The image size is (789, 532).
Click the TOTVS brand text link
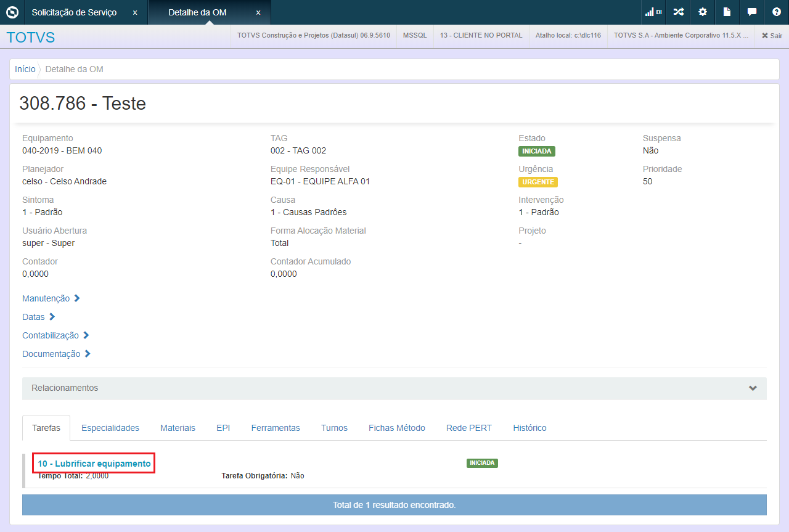(x=31, y=37)
